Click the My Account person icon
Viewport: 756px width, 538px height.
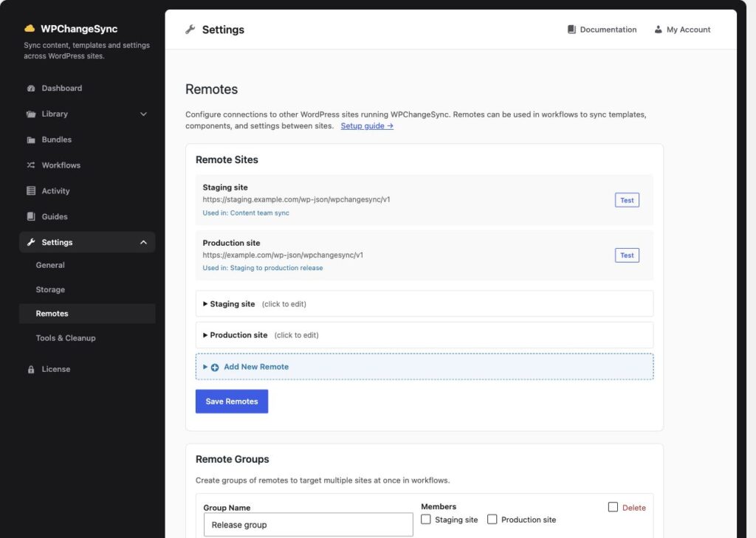coord(658,30)
